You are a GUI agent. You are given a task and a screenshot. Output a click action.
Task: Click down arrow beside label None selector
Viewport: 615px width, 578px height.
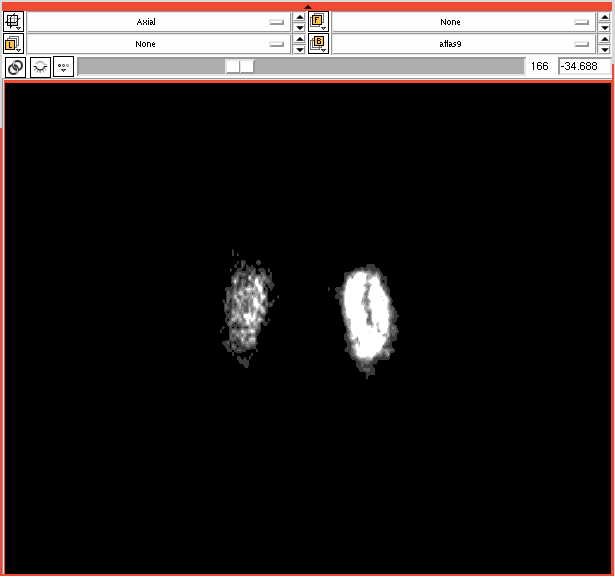(x=299, y=50)
